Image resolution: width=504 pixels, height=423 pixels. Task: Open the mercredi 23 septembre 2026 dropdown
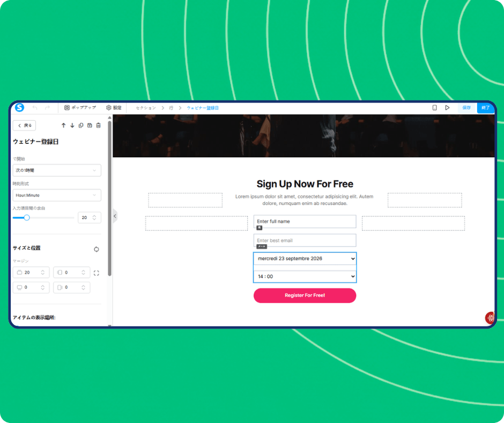pyautogui.click(x=305, y=259)
